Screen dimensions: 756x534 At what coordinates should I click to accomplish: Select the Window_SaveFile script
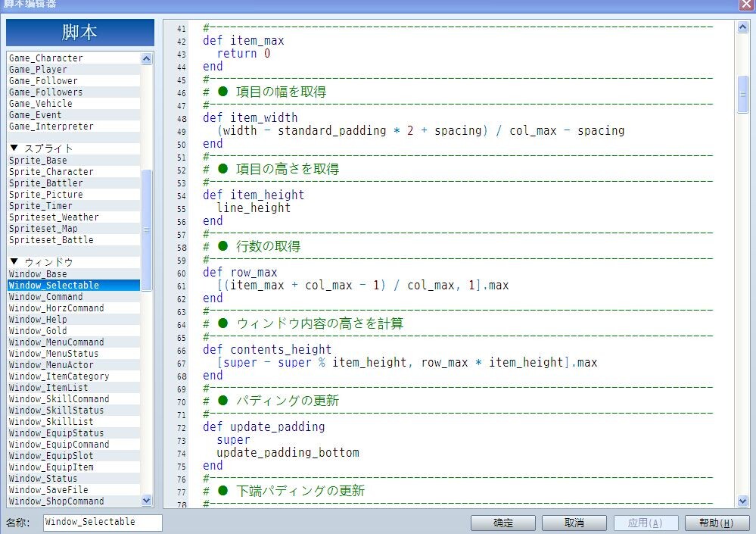[x=74, y=490]
